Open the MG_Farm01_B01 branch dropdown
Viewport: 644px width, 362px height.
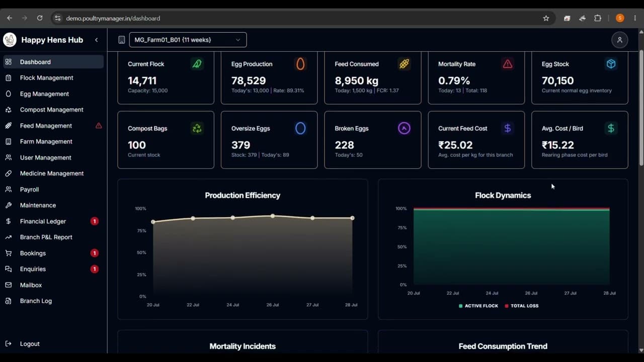click(x=188, y=40)
